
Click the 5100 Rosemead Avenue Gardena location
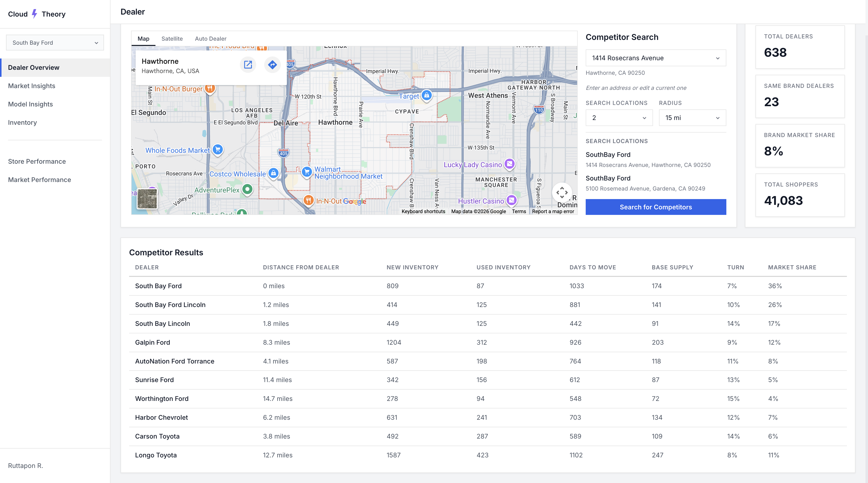point(645,183)
